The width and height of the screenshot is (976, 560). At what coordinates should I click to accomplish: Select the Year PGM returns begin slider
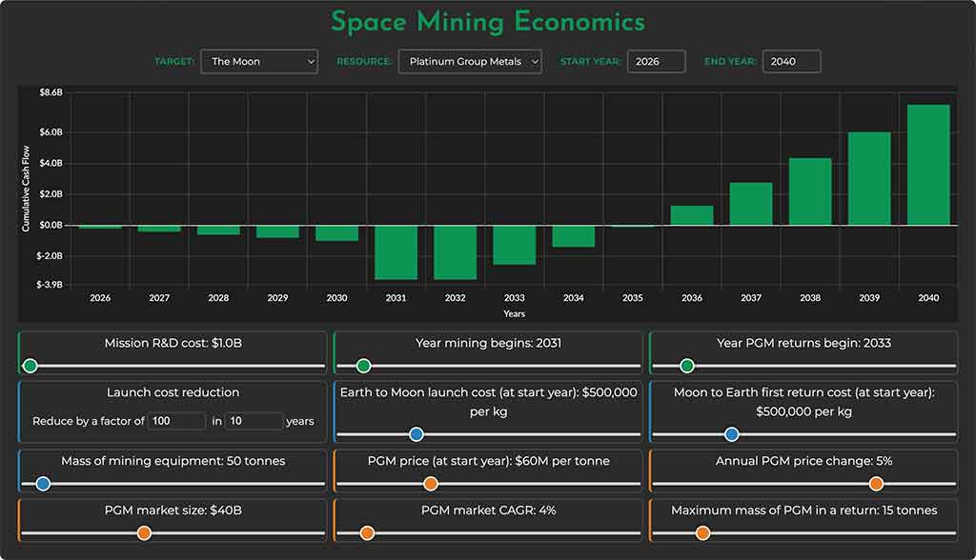tap(687, 364)
